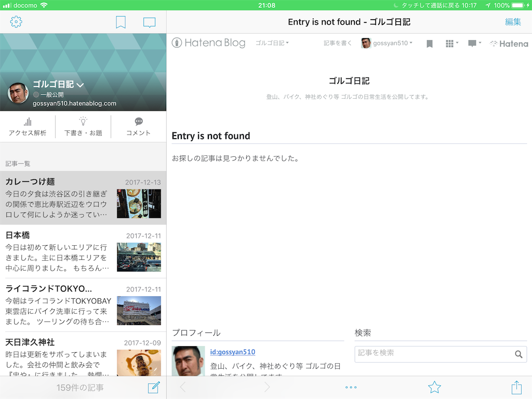Click the user avatar in Hatena header
The height and width of the screenshot is (399, 532).
point(366,43)
